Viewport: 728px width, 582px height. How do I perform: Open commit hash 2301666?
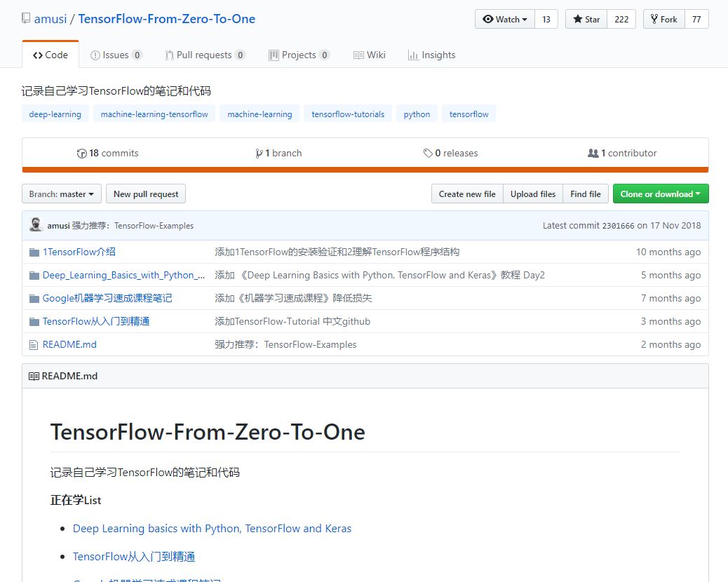618,226
